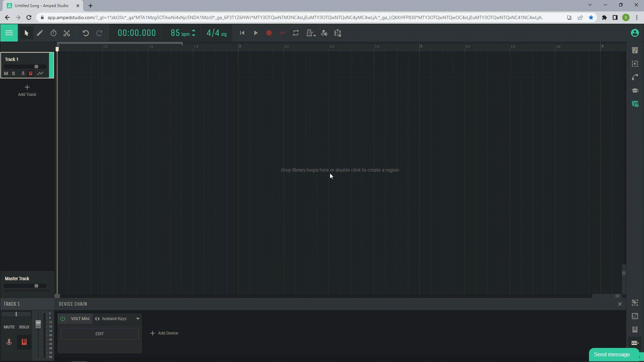Image resolution: width=644 pixels, height=362 pixels.
Task: Click the multitrack record icon
Action: 338,33
